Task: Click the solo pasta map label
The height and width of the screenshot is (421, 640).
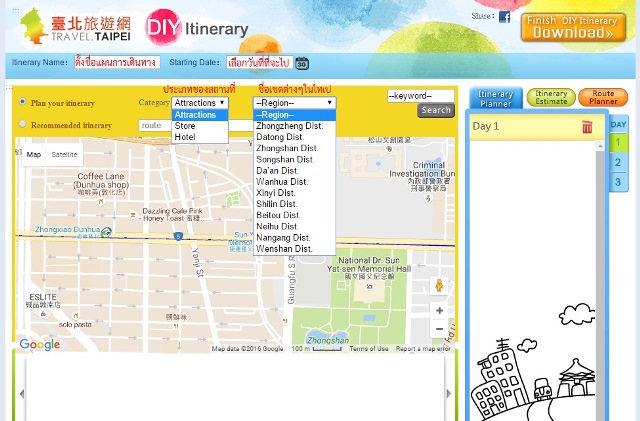Action: click(75, 325)
